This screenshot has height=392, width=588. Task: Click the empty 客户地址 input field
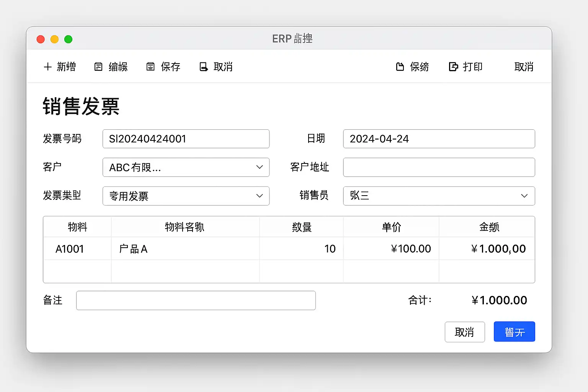pos(439,167)
